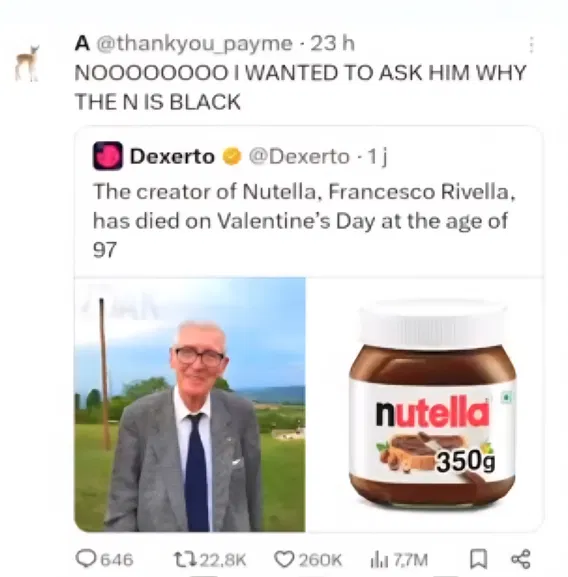Screen dimensions: 568x577
Task: Open the 7.7M view count
Action: point(411,560)
